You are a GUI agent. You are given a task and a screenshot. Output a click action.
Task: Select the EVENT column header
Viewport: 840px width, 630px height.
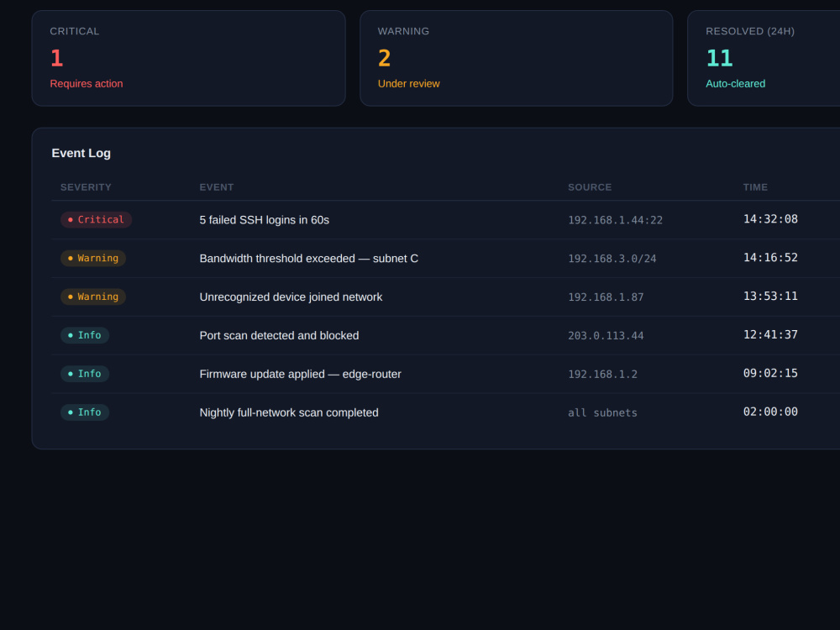[217, 187]
